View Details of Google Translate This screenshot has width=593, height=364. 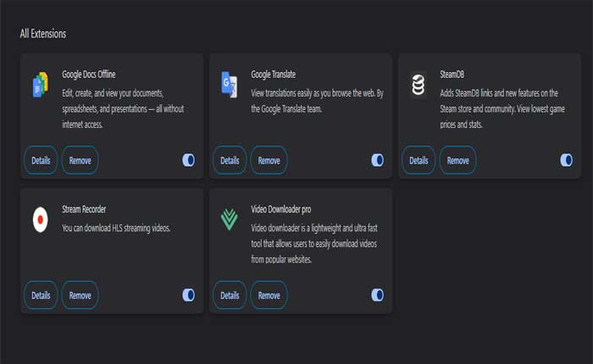tap(230, 160)
